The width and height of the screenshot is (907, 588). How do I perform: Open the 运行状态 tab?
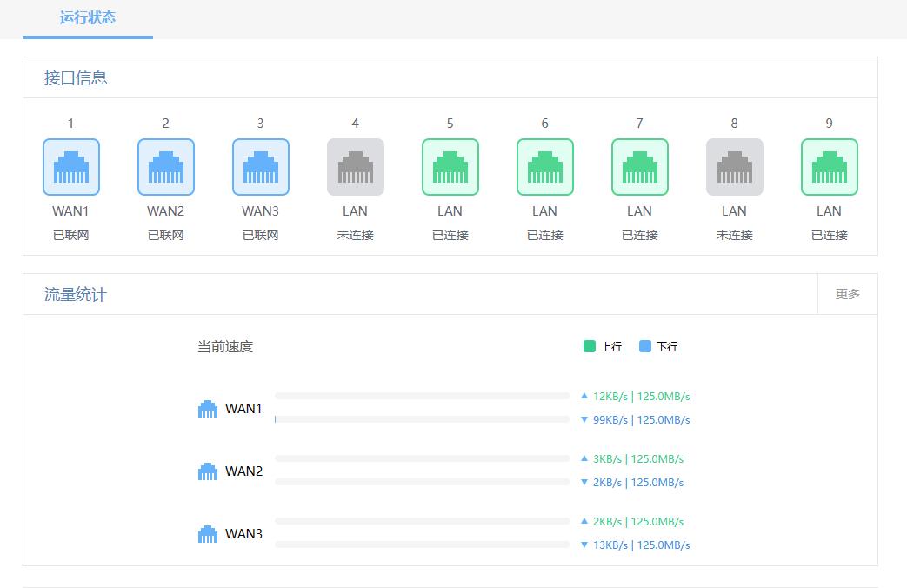click(88, 18)
